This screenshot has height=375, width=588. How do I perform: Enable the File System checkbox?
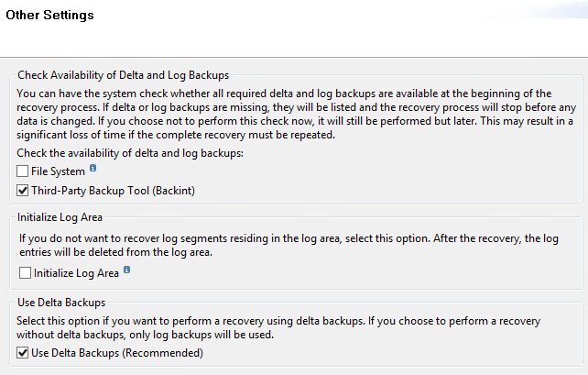(23, 171)
